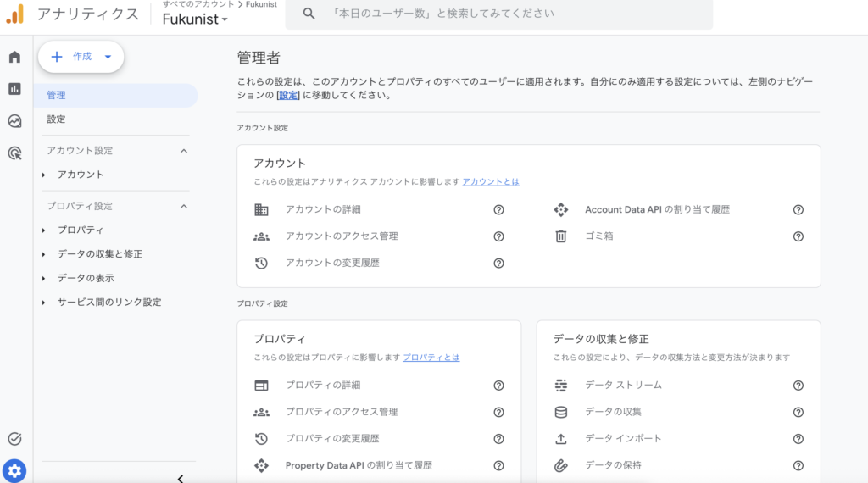
Task: Click the building icon beside アカウントの詳細
Action: [x=261, y=209]
